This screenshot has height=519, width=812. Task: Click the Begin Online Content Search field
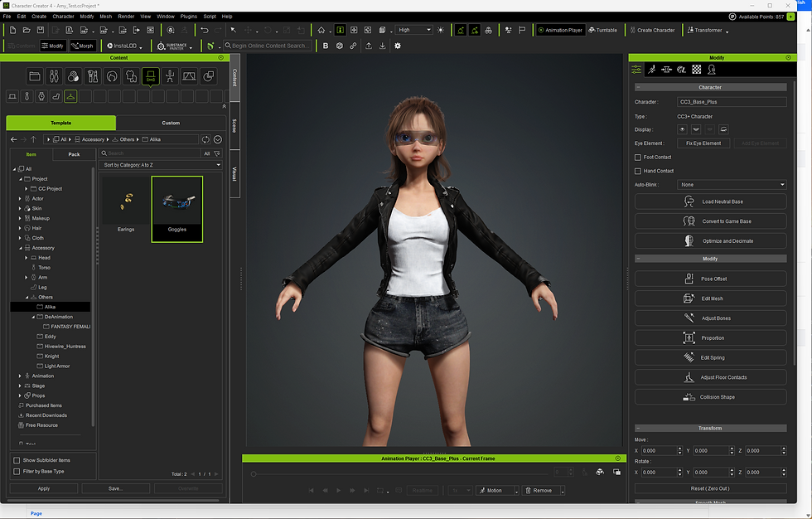268,46
